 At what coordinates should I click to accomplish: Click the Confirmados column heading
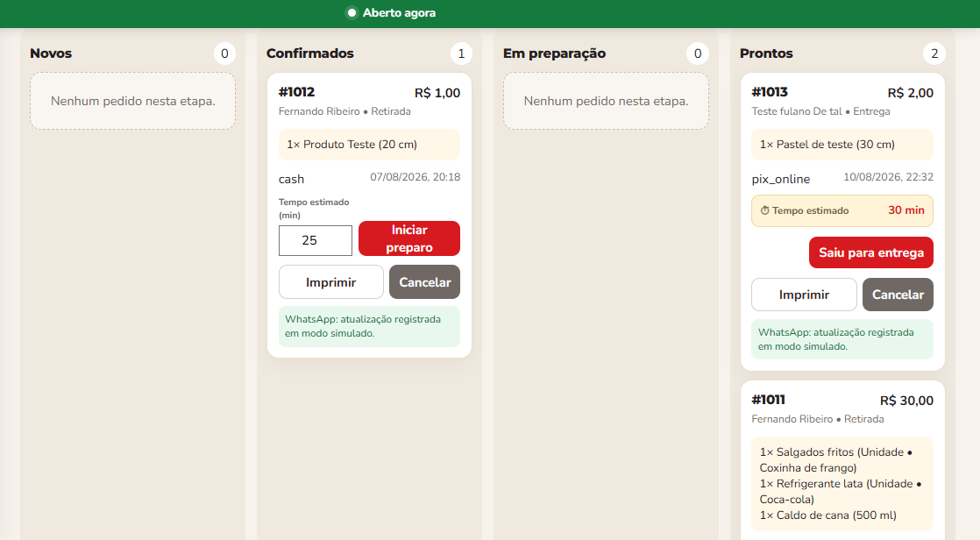pos(310,53)
